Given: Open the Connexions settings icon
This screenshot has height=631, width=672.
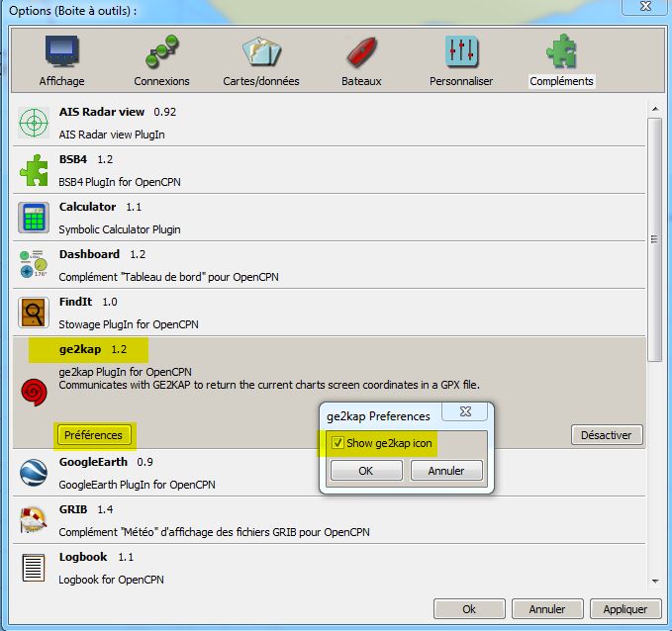Looking at the screenshot, I should pyautogui.click(x=161, y=51).
